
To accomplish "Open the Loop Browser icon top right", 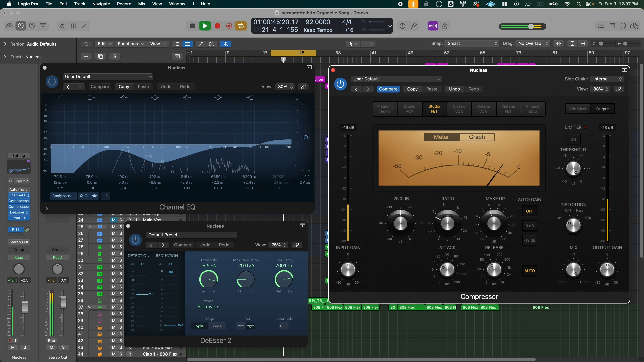I will (623, 26).
